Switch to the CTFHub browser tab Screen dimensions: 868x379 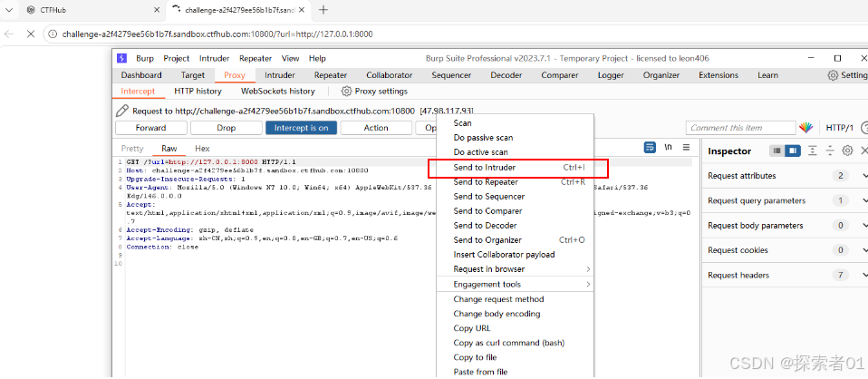[x=94, y=10]
